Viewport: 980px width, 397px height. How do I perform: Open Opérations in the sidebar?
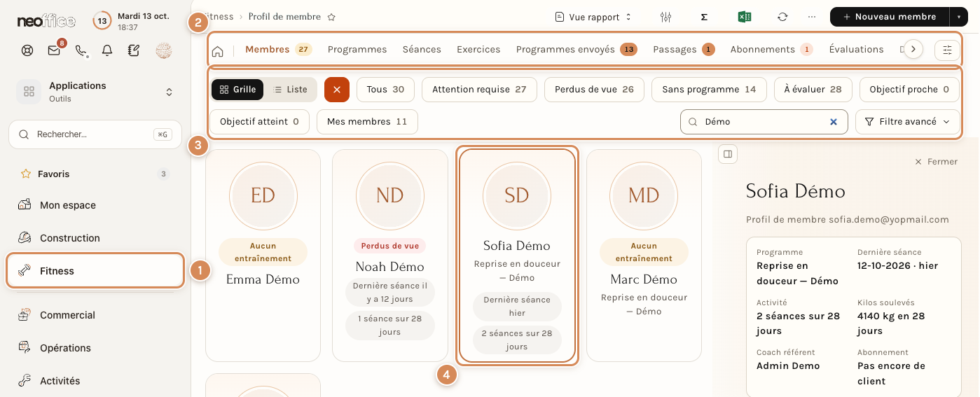95,348
